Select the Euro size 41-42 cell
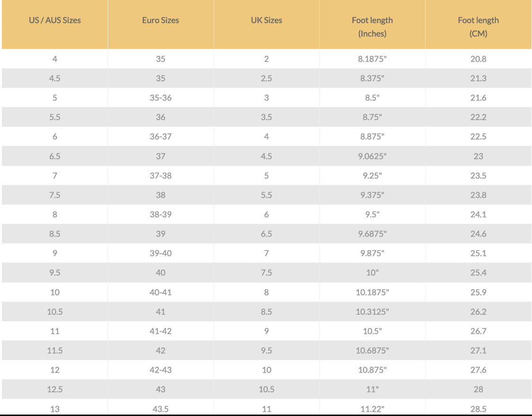Image resolution: width=532 pixels, height=416 pixels. click(x=160, y=331)
